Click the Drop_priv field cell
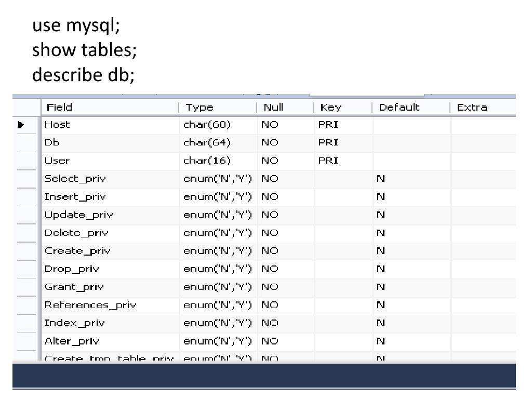 72,269
